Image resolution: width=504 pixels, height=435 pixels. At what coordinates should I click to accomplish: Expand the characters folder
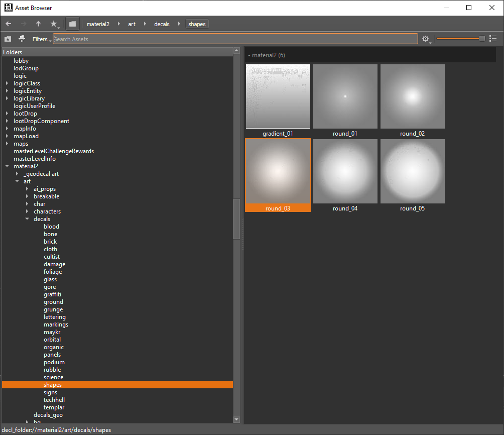(x=27, y=211)
